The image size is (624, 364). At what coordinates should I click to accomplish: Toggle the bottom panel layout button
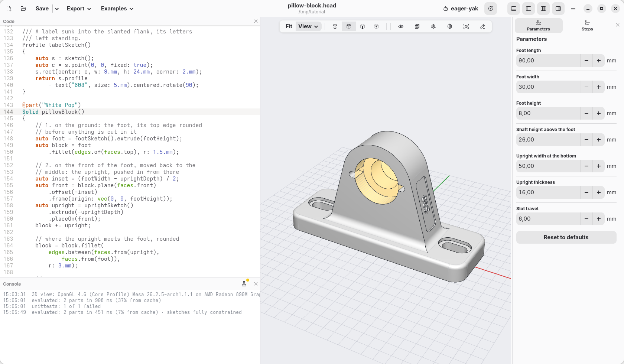point(514,9)
